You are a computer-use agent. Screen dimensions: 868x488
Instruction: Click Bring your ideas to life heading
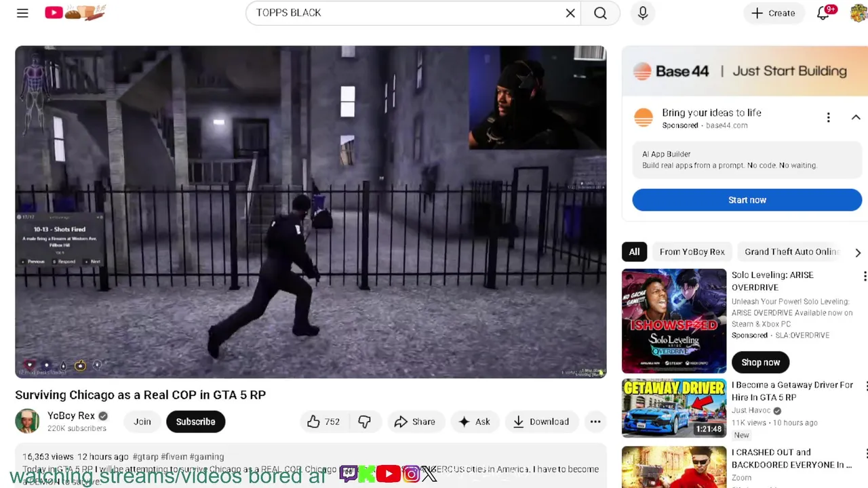[x=711, y=113]
